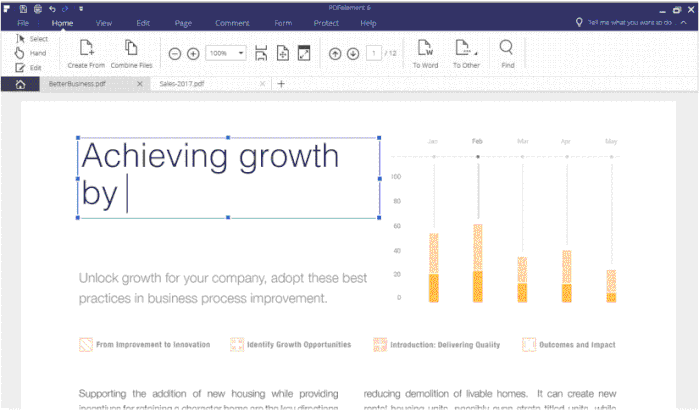Image resolution: width=699 pixels, height=411 pixels.
Task: Go to the Home start page icon
Action: point(19,84)
